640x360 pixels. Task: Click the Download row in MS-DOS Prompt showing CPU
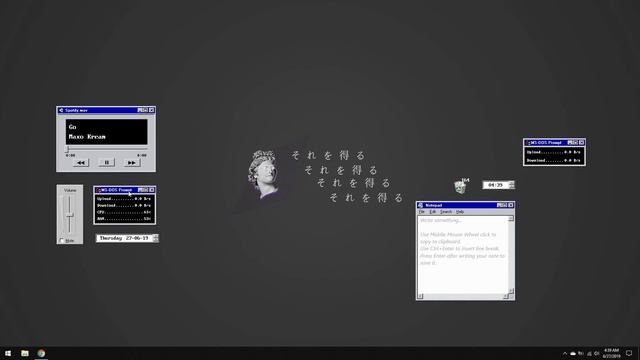click(124, 205)
